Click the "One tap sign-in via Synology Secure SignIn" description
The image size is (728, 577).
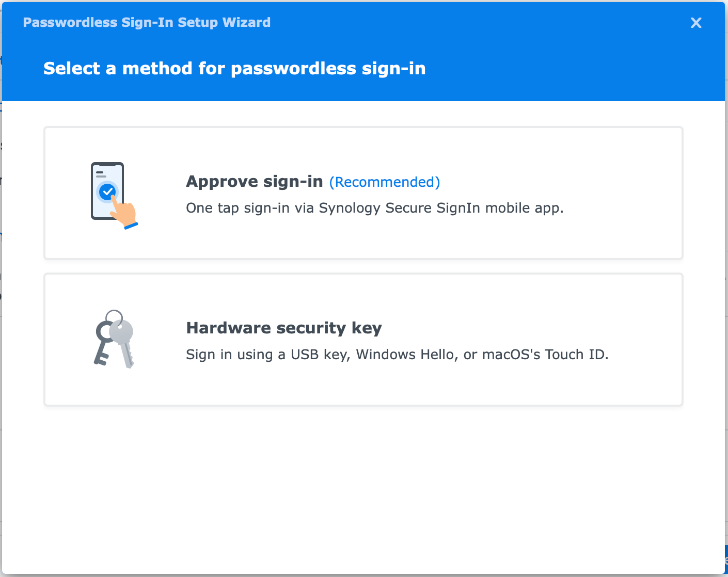pyautogui.click(x=374, y=208)
